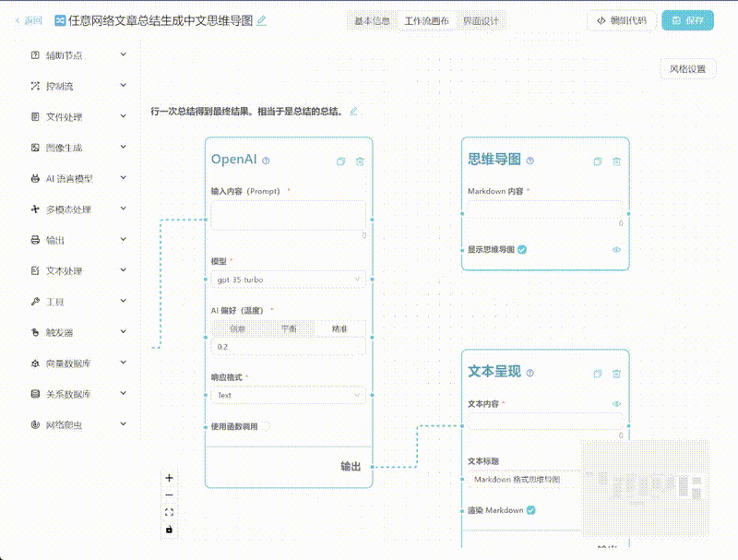The image size is (738, 560).
Task: Switch to 界面设计 tab
Action: (x=481, y=21)
